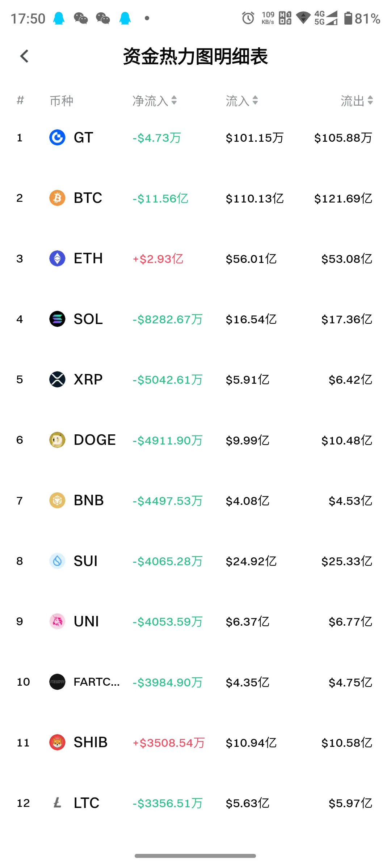This screenshot has width=391, height=868.
Task: Sort by 流出 column arrows
Action: pyautogui.click(x=370, y=100)
